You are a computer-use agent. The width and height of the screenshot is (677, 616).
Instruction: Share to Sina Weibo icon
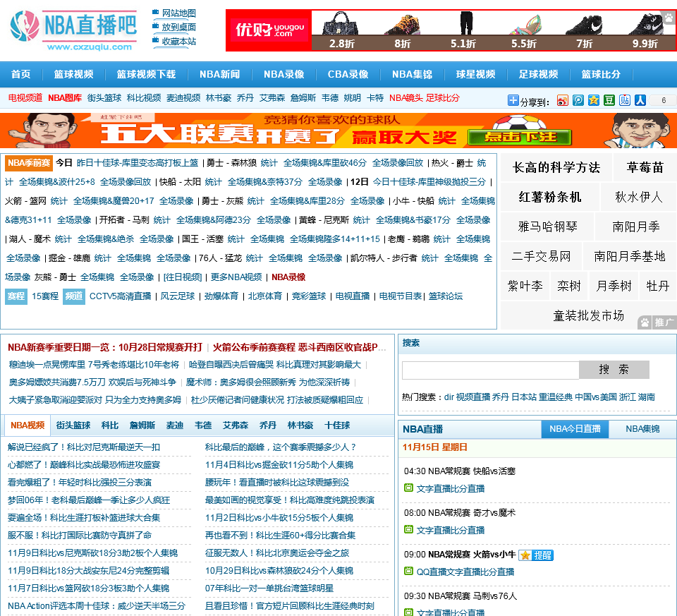coord(562,101)
